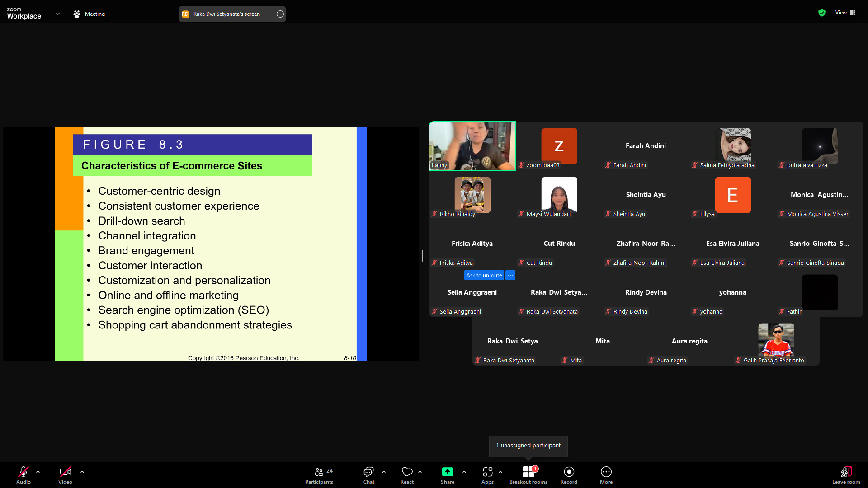Click the shared slide Figure 8.3
868x488 pixels.
tap(211, 244)
